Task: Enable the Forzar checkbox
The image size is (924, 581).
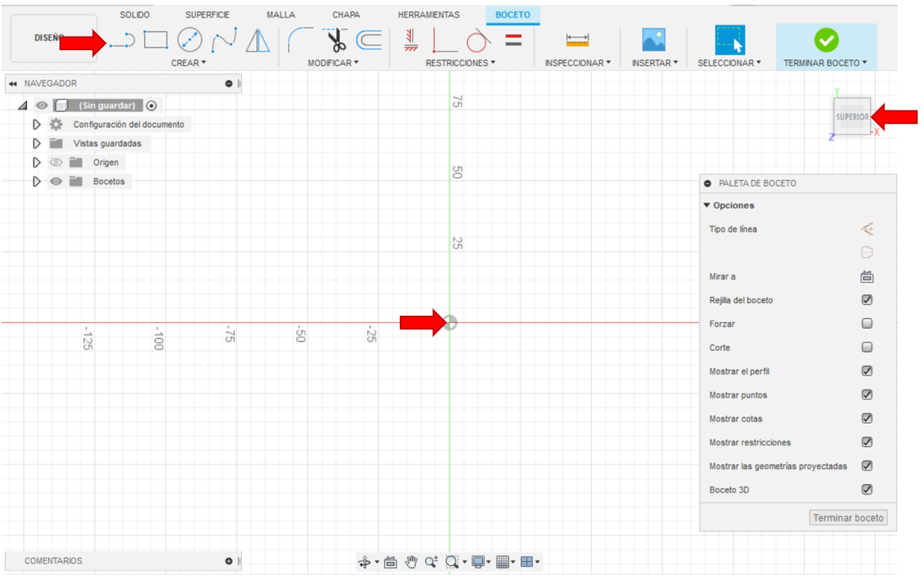Action: point(866,323)
